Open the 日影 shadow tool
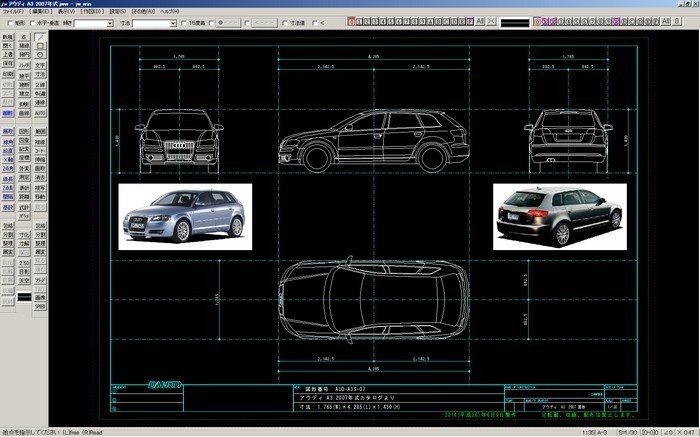 24,271
